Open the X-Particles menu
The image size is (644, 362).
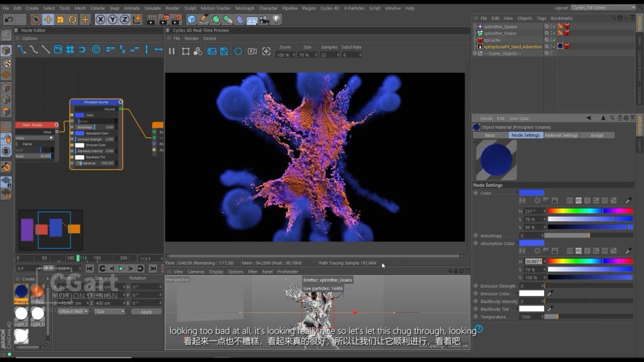(x=353, y=8)
